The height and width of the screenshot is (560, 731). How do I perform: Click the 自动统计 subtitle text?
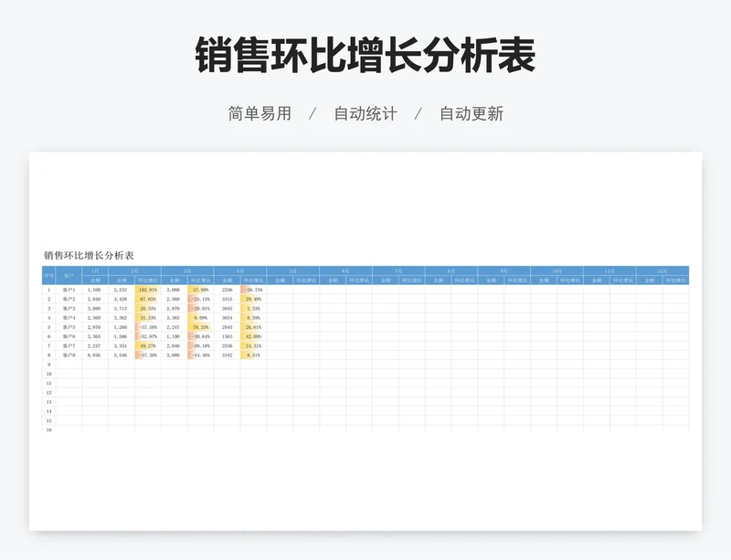click(x=365, y=114)
